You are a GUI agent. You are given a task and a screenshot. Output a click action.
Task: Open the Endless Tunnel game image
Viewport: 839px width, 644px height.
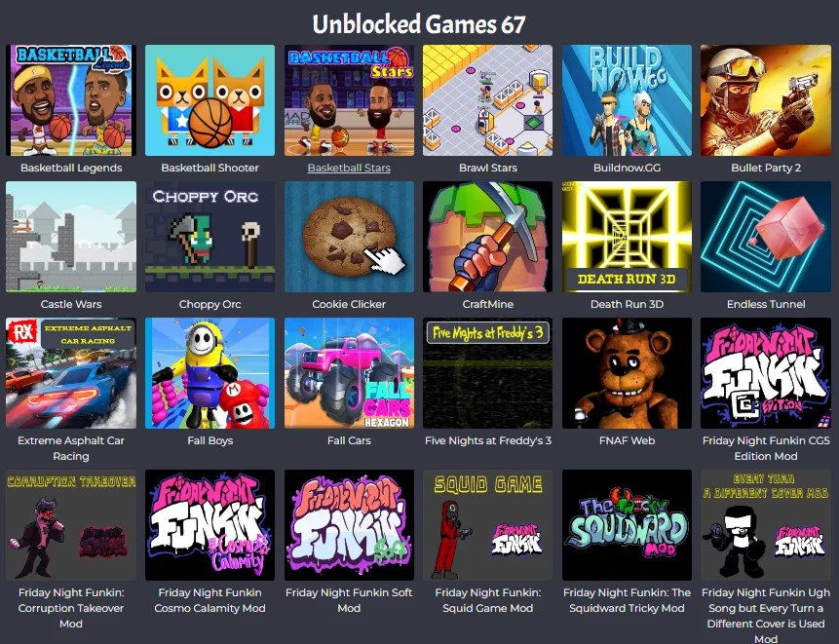[x=766, y=237]
